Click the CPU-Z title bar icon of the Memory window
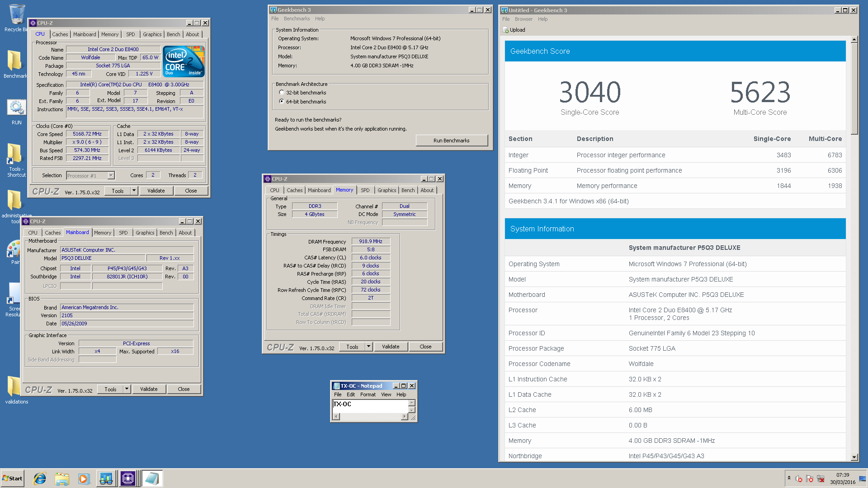 (x=268, y=179)
